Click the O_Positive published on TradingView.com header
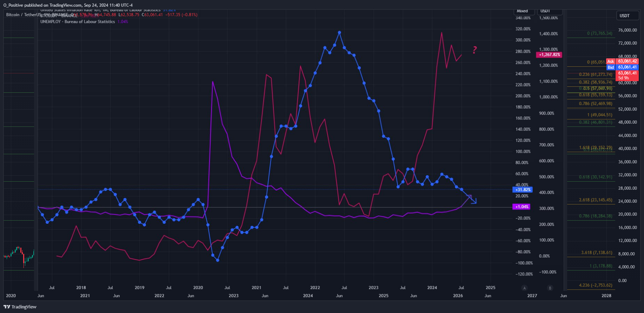The width and height of the screenshot is (644, 313). 68,5
